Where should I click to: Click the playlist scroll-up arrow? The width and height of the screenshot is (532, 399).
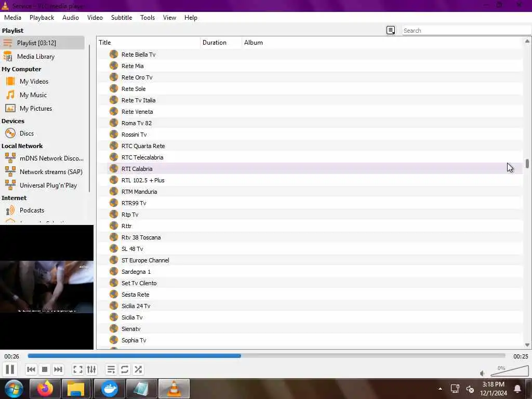point(527,41)
